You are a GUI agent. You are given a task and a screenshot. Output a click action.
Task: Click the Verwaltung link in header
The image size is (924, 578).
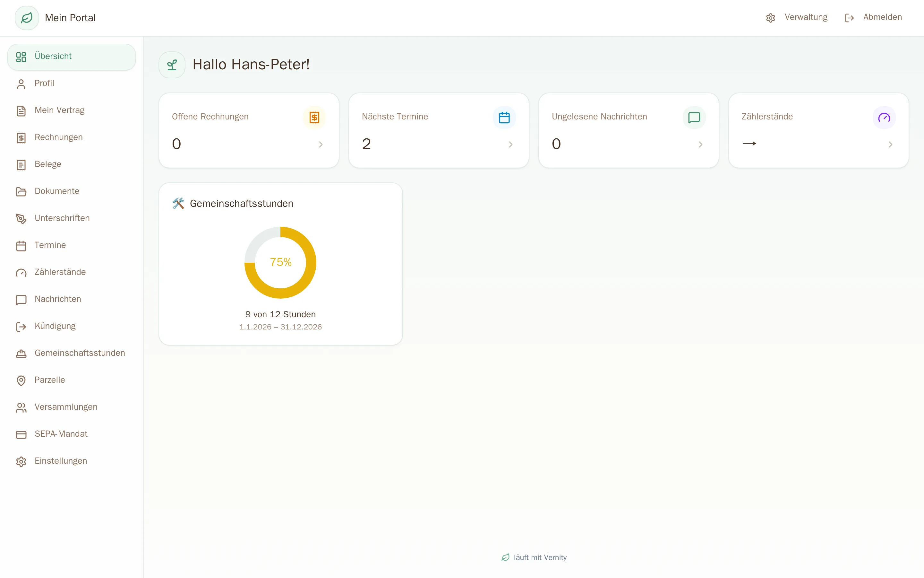click(797, 18)
